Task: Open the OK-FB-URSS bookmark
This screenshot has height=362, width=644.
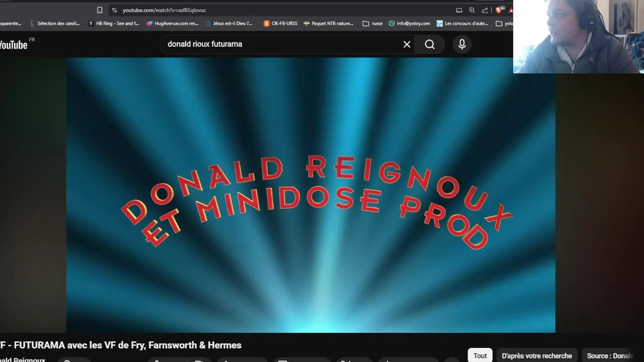Action: 280,23
